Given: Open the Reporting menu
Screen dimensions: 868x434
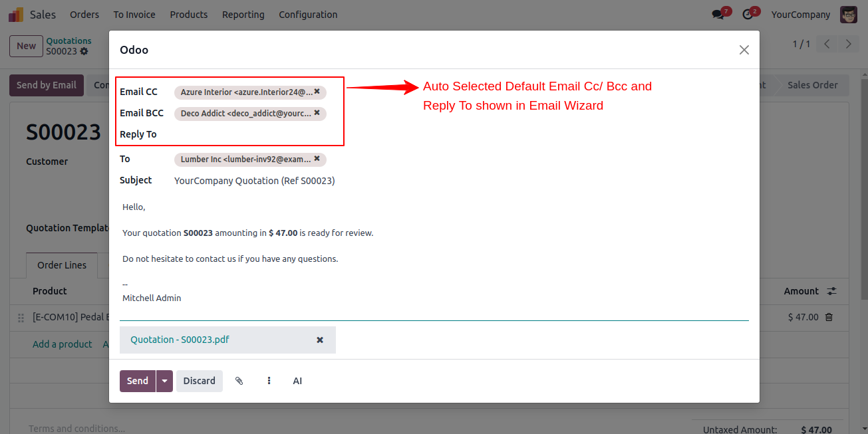Looking at the screenshot, I should click(x=243, y=15).
